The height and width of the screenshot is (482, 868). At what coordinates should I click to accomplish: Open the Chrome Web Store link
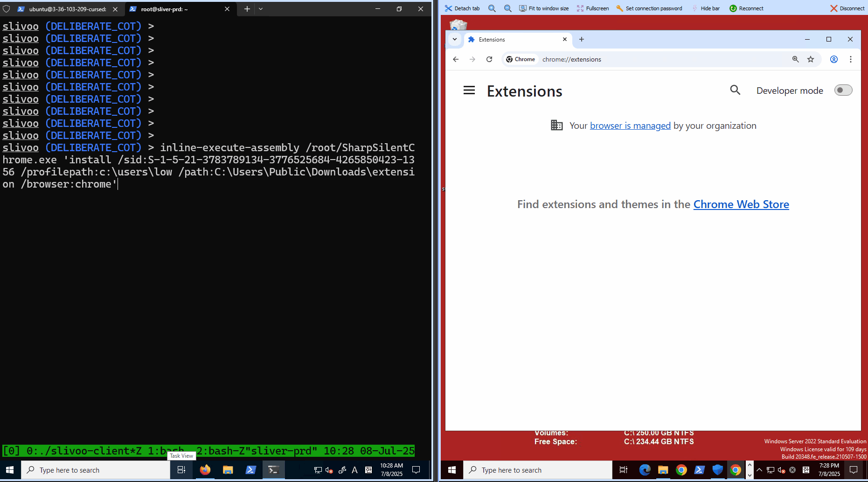(x=741, y=204)
